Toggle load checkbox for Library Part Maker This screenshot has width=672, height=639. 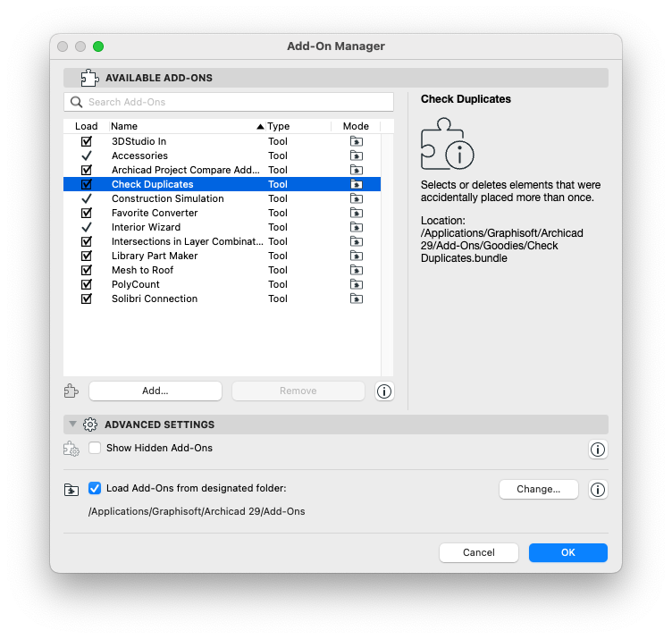coord(87,256)
